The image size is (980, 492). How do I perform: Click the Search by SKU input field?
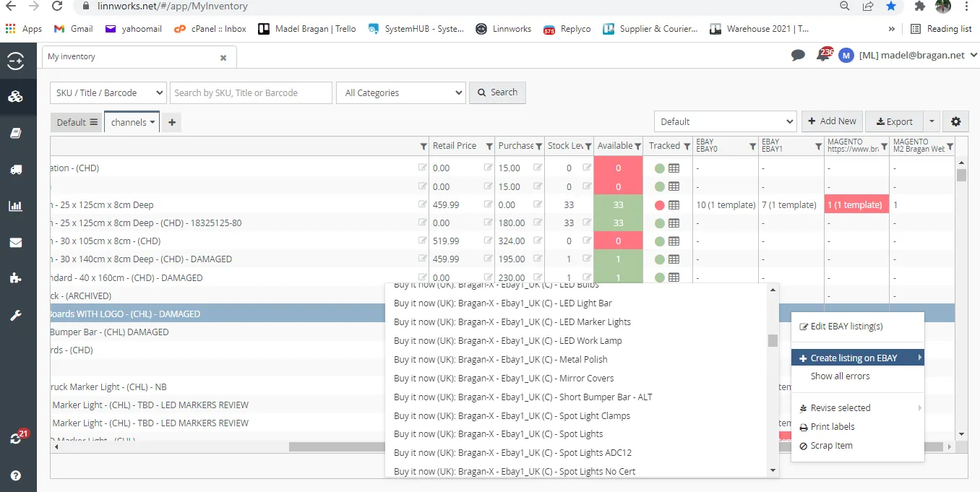[x=251, y=92]
